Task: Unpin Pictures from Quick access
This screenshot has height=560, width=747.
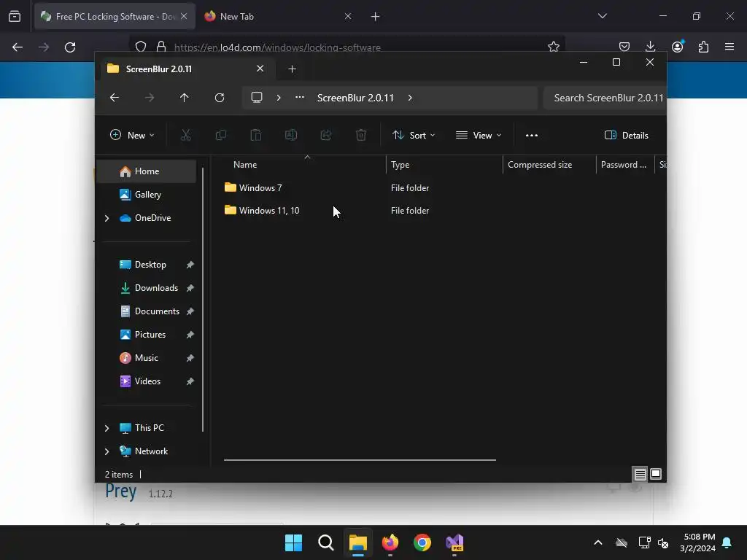Action: point(190,335)
